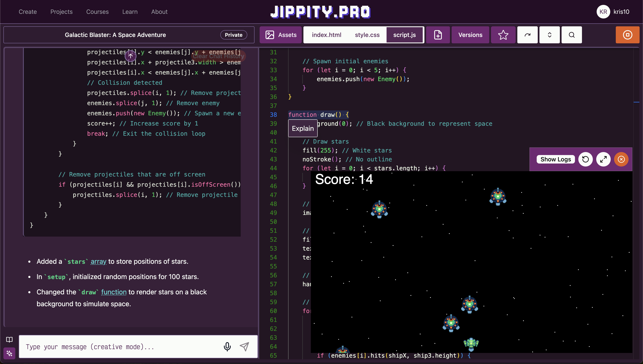This screenshot has width=643, height=364.
Task: Toggle the book icon in chat sidebar
Action: tap(9, 340)
